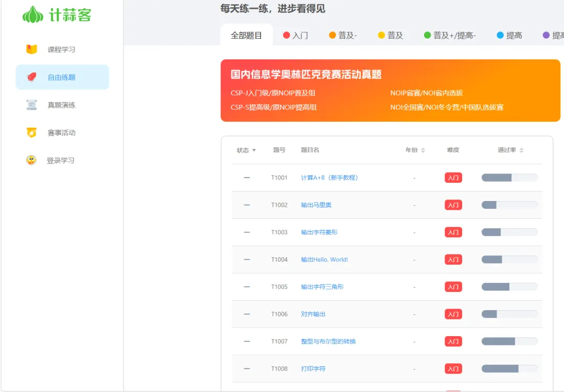Click the pass-rate bar for T1001
This screenshot has height=392, width=564.
[x=510, y=177]
